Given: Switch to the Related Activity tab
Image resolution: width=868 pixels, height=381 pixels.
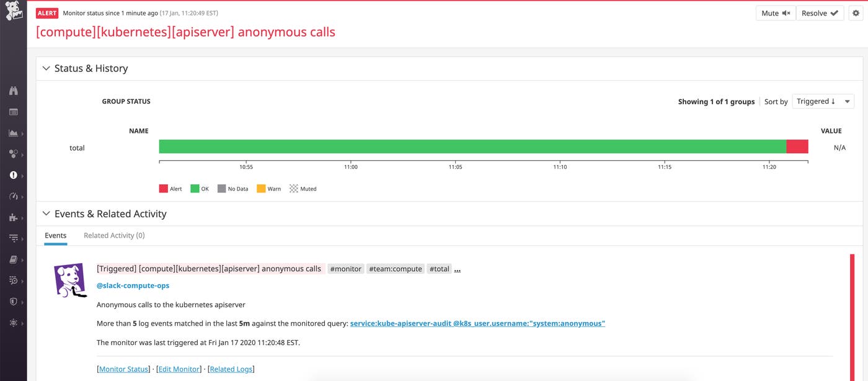Looking at the screenshot, I should click(x=113, y=235).
